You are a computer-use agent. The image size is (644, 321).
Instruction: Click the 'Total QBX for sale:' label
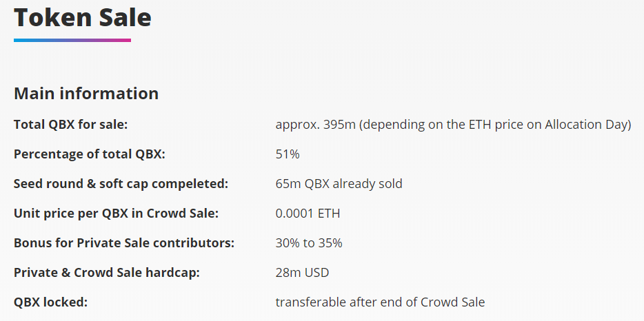tap(71, 125)
